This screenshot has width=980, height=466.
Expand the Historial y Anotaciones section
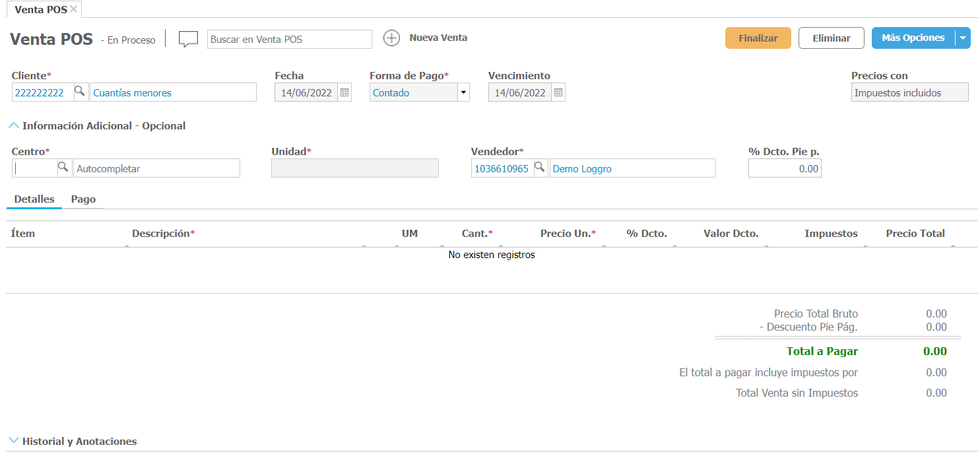[x=14, y=441]
